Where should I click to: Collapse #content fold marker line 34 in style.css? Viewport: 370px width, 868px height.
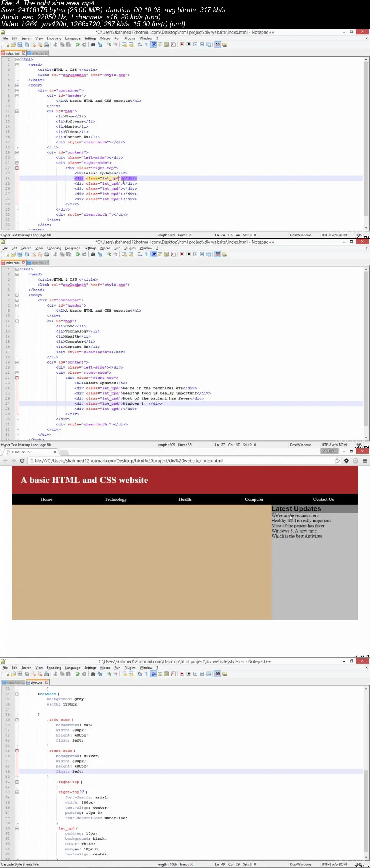(17, 694)
